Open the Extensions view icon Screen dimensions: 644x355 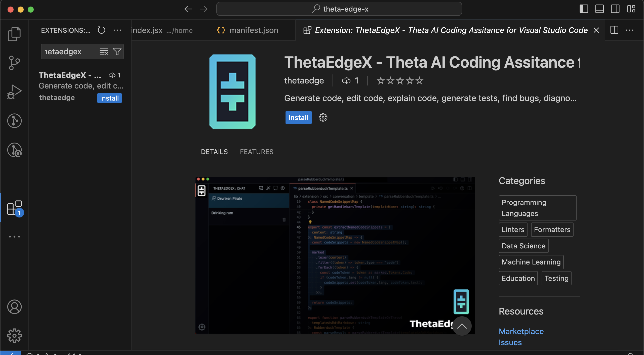click(14, 208)
